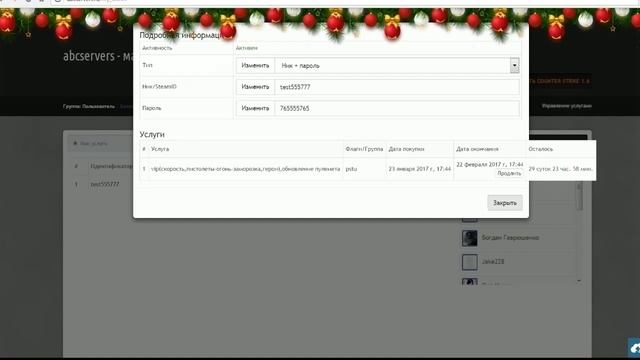
Task: Open the 'Ник + пароль' type dropdown arrow
Action: coord(514,65)
